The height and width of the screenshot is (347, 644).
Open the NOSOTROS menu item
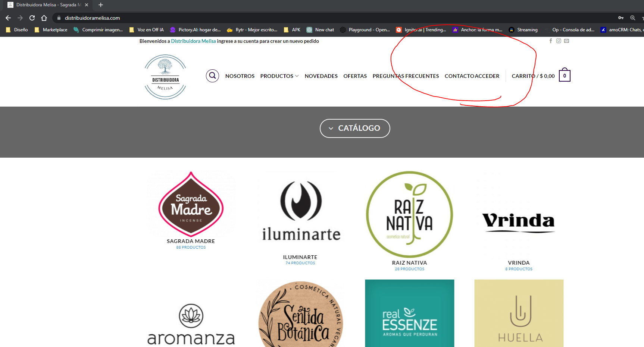point(240,76)
